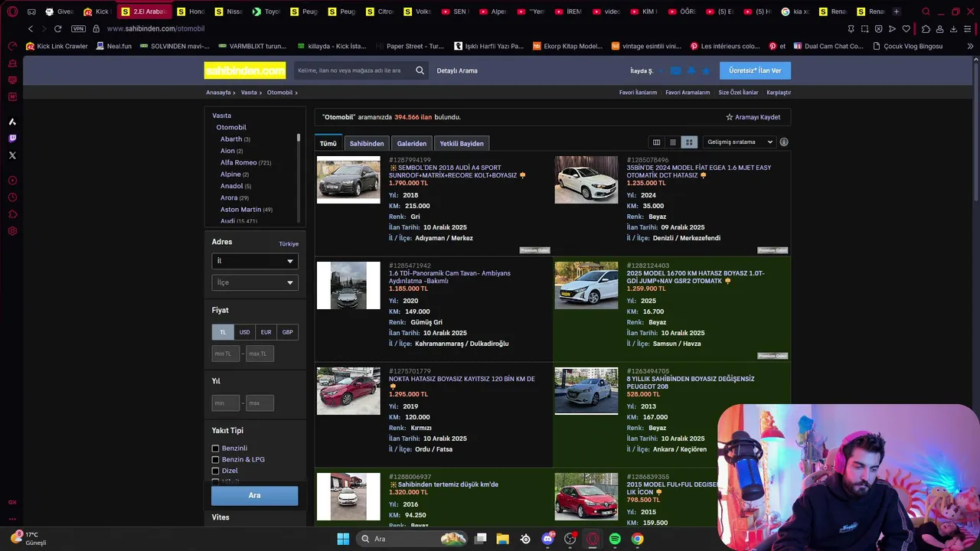Open Opera sidebar Twitch icon
This screenshot has width=980, height=551.
pyautogui.click(x=12, y=139)
